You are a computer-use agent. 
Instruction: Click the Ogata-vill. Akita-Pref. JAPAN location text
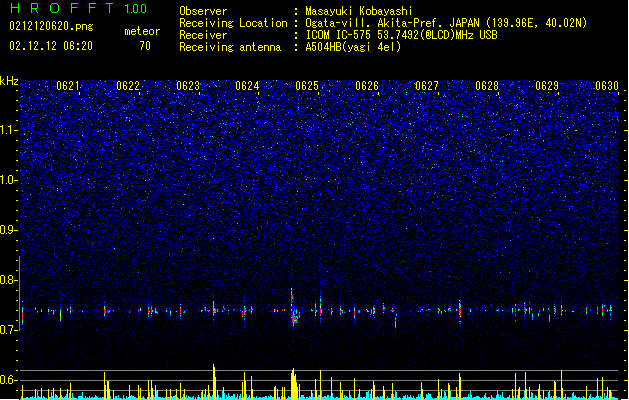click(446, 23)
